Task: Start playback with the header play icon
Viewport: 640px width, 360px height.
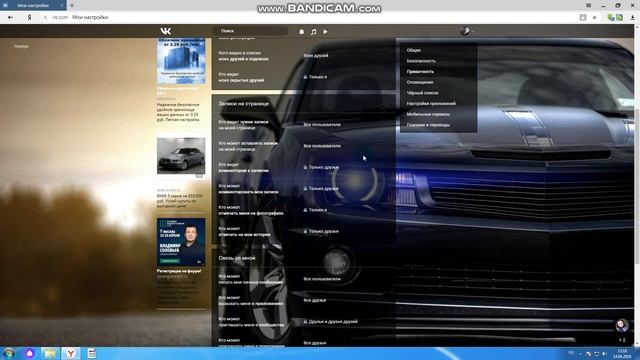Action: coord(325,31)
